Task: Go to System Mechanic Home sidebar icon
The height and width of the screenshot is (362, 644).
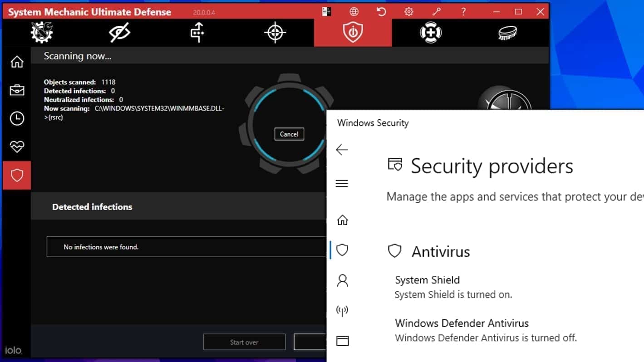Action: pyautogui.click(x=17, y=62)
